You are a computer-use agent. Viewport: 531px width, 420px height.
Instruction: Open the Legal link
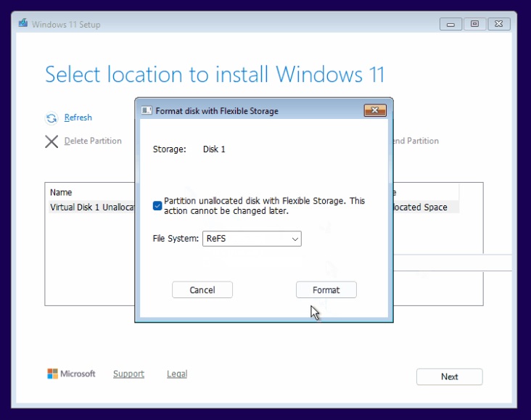pos(177,374)
